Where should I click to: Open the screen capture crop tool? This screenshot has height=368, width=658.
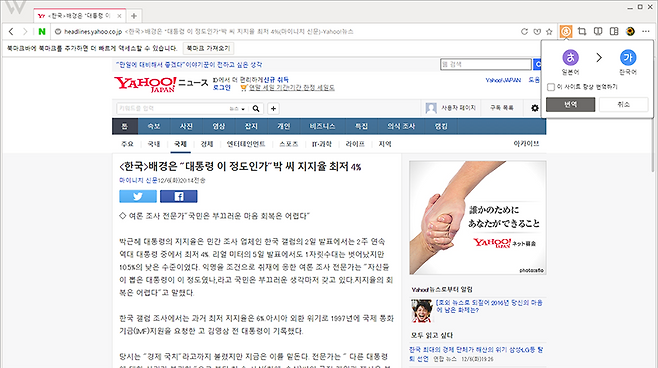pyautogui.click(x=582, y=31)
